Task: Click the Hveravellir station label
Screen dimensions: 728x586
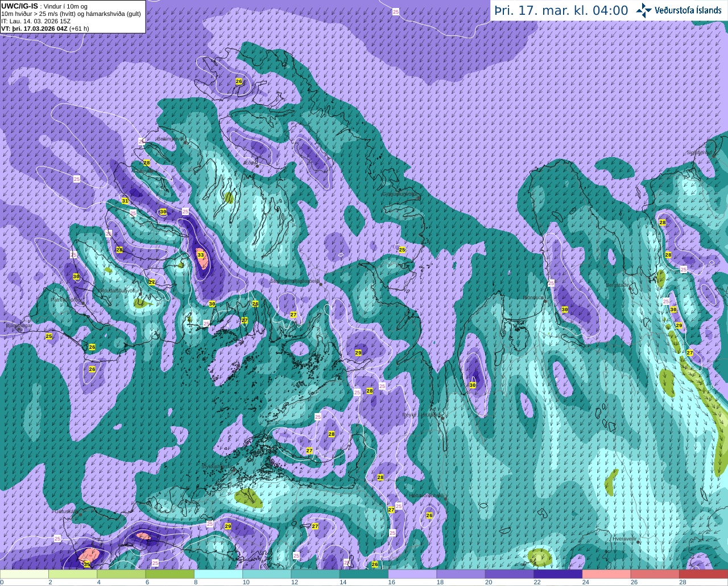Action: coord(624,538)
